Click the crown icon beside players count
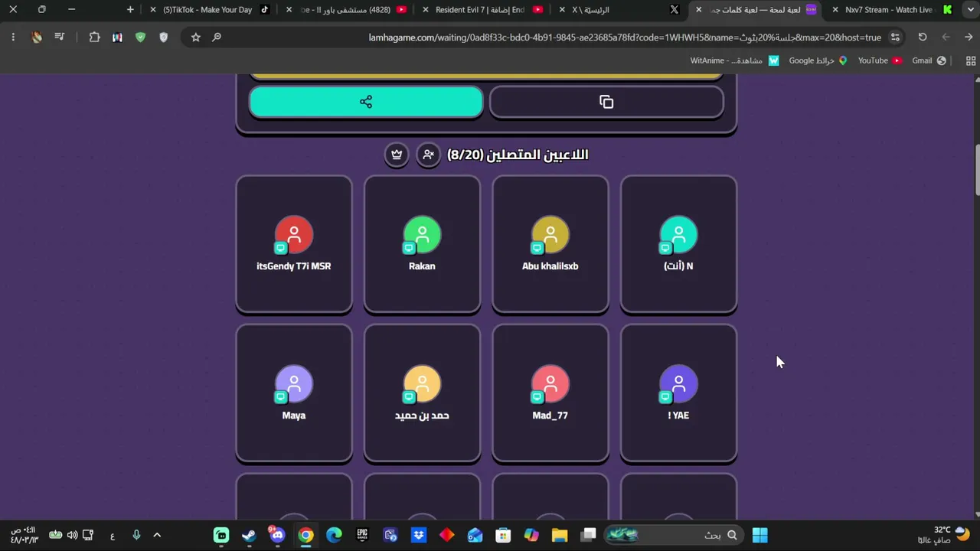Viewport: 980px width, 551px height. tap(397, 155)
